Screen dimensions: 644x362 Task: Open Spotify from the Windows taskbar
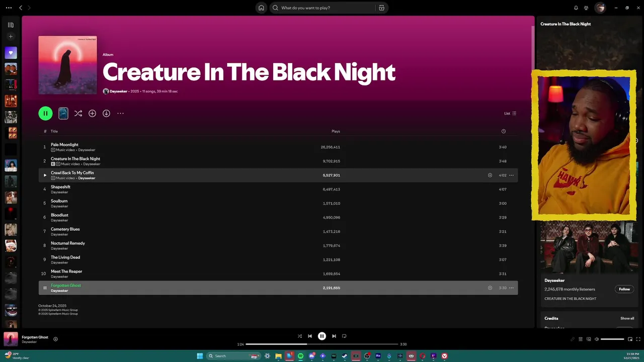(300, 356)
